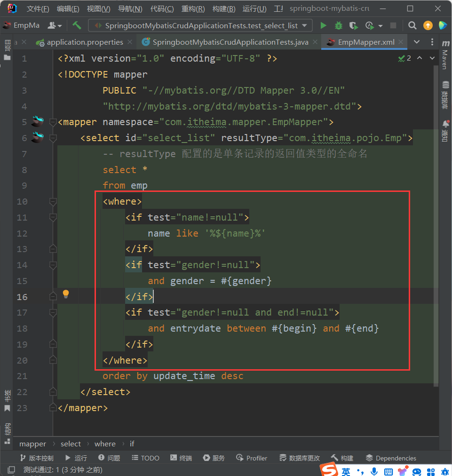Image resolution: width=452 pixels, height=476 pixels.
Task: Click the 'where' breadcrumb item
Action: 105,444
